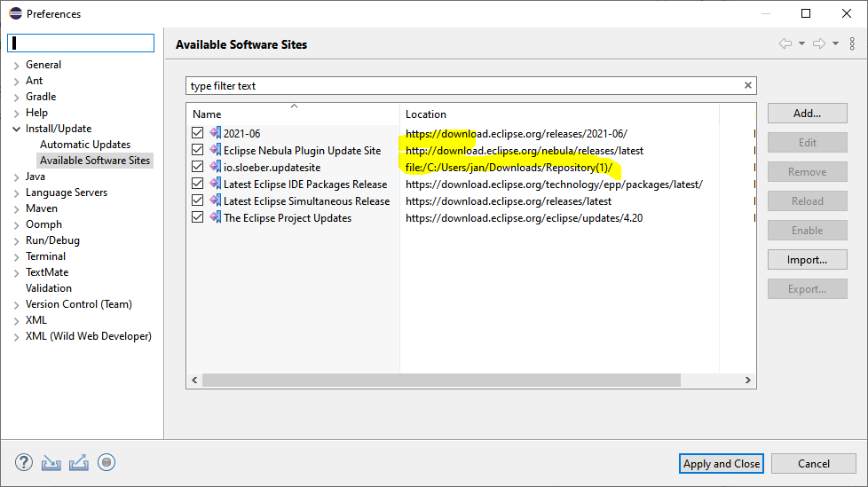Click the export preferences icon at bottom
868x487 pixels.
tap(79, 463)
